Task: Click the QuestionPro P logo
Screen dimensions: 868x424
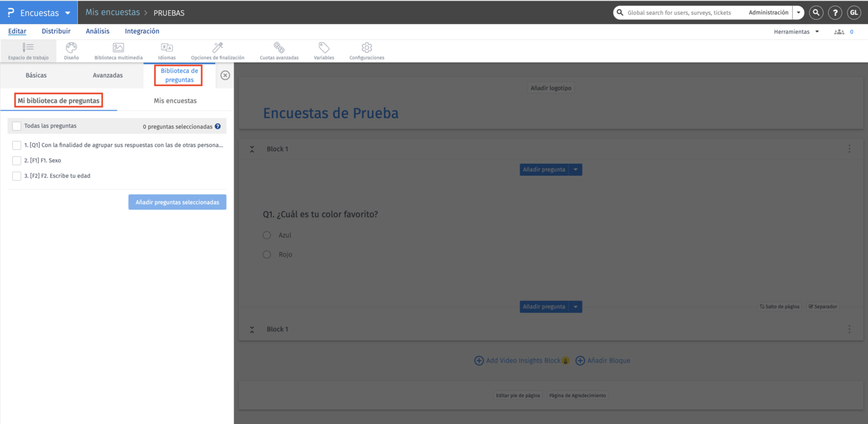Action: [10, 13]
